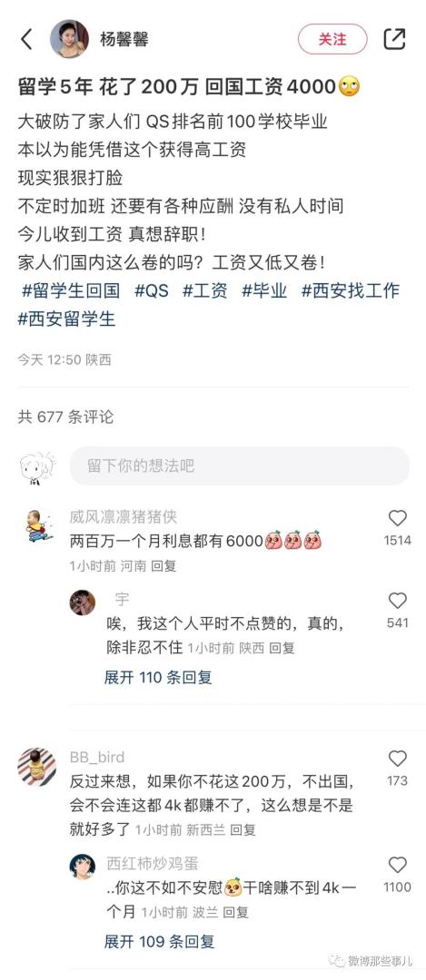Like BB_bird's comment using the heart icon

pyautogui.click(x=397, y=759)
